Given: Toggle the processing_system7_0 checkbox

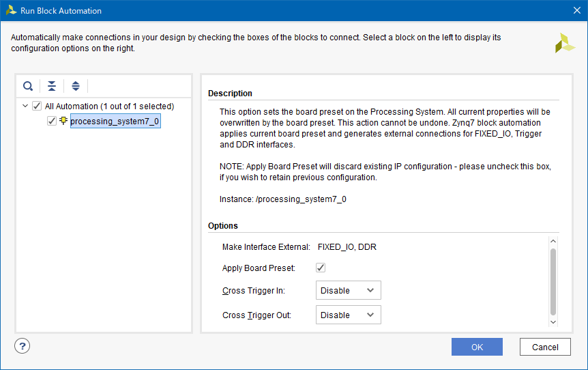Looking at the screenshot, I should pos(52,121).
